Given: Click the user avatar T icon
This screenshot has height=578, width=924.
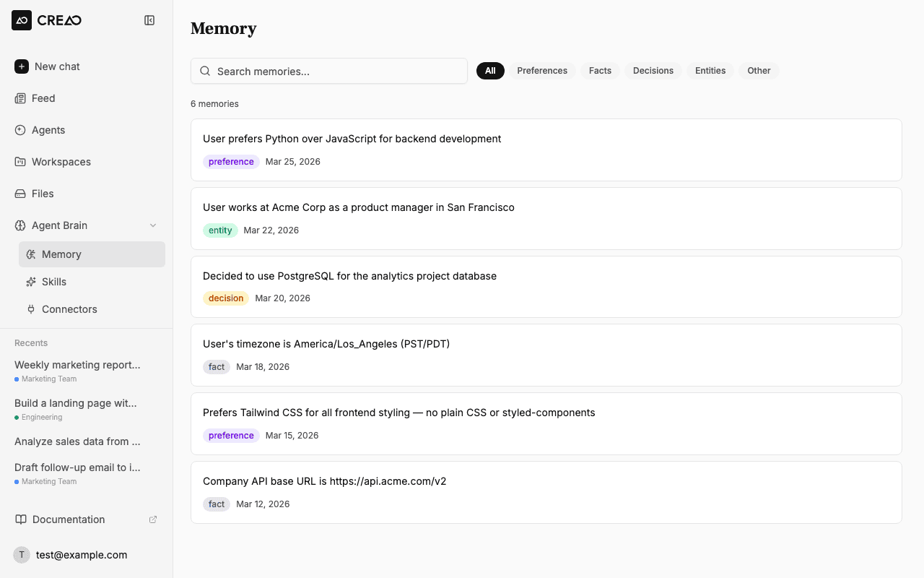Looking at the screenshot, I should tap(22, 555).
